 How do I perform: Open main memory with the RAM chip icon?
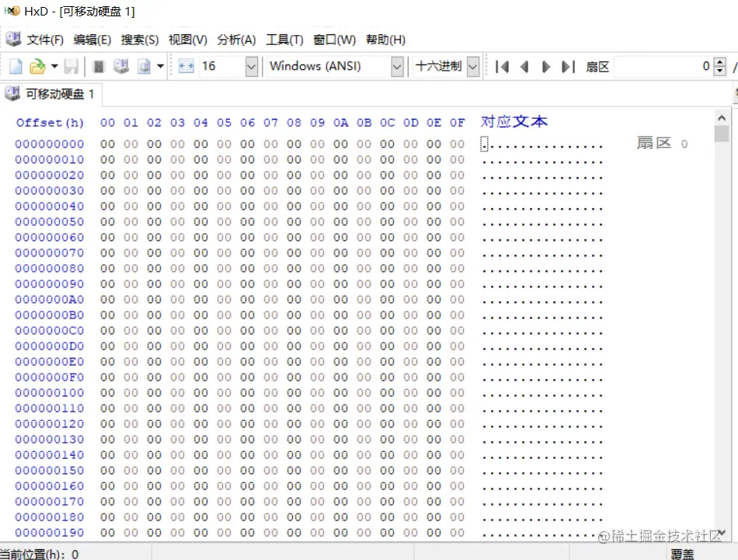coord(99,66)
